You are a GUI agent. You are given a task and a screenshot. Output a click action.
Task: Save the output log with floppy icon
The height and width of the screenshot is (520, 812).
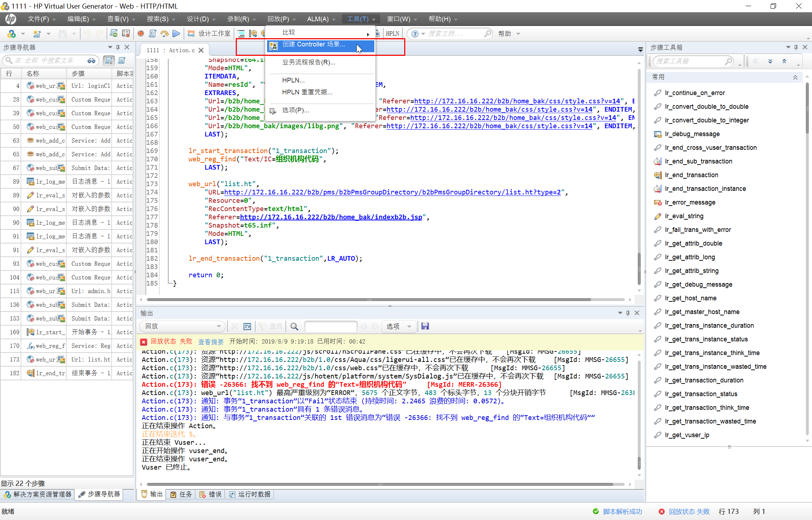pyautogui.click(x=425, y=326)
